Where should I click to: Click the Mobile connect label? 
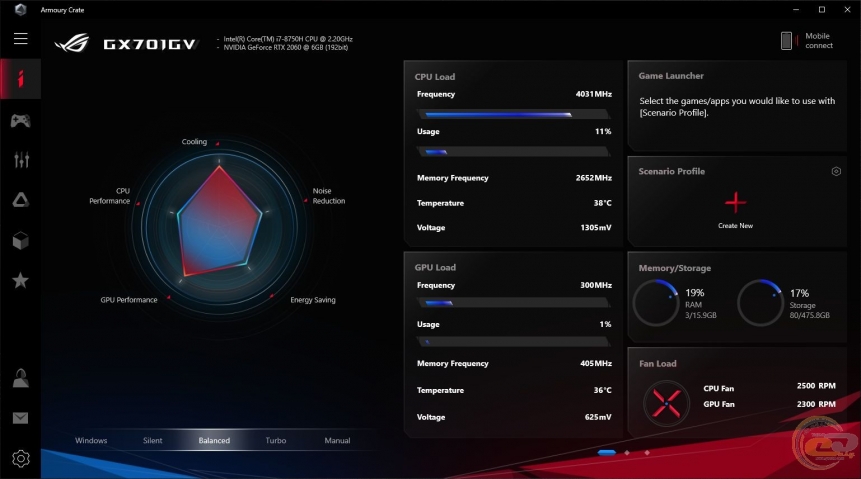click(x=819, y=41)
